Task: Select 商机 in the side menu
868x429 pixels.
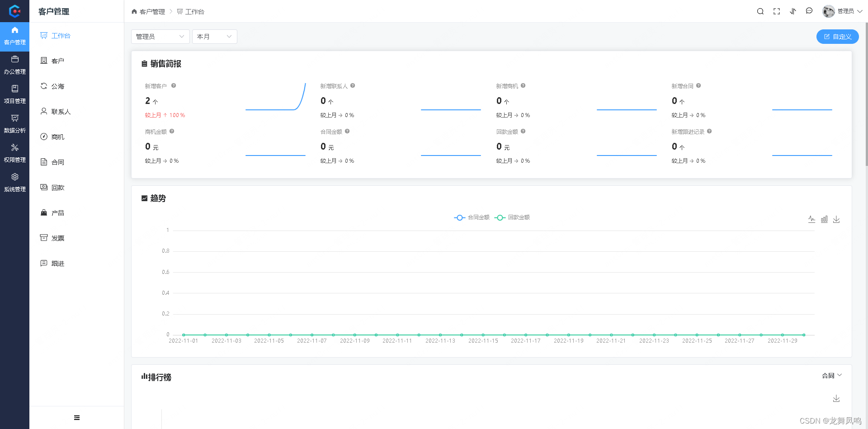Action: [x=76, y=137]
